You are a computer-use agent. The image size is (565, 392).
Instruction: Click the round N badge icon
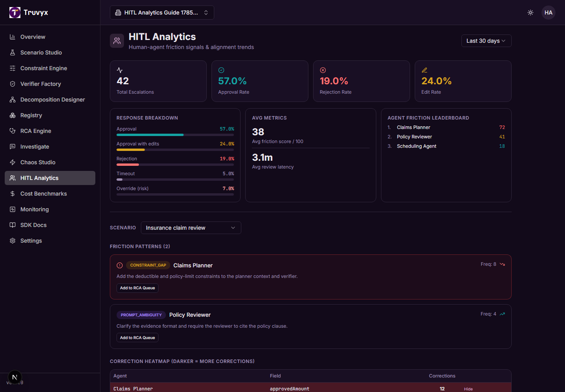point(15,377)
